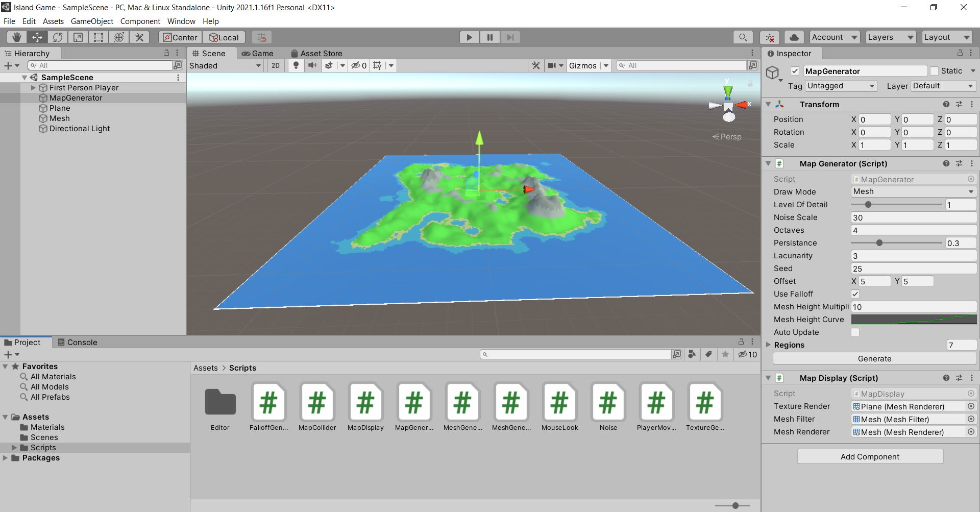Click the favorites star icon in Project
Viewport: 980px width, 512px height.
pyautogui.click(x=725, y=354)
